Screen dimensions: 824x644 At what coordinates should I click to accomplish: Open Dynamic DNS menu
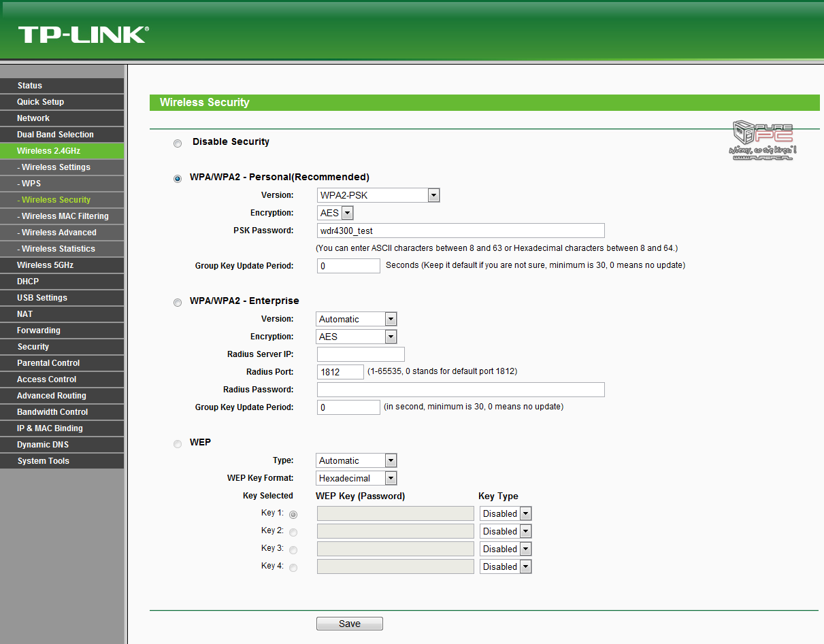[x=62, y=445]
